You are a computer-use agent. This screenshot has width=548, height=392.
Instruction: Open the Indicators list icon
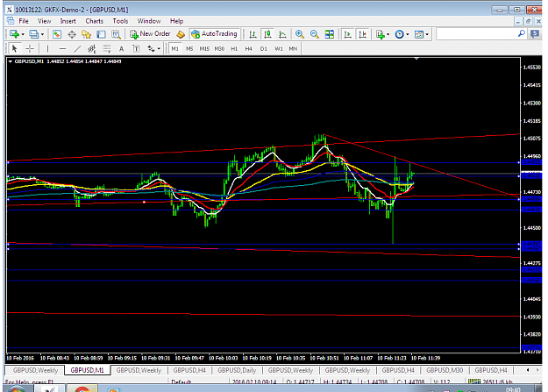point(380,34)
